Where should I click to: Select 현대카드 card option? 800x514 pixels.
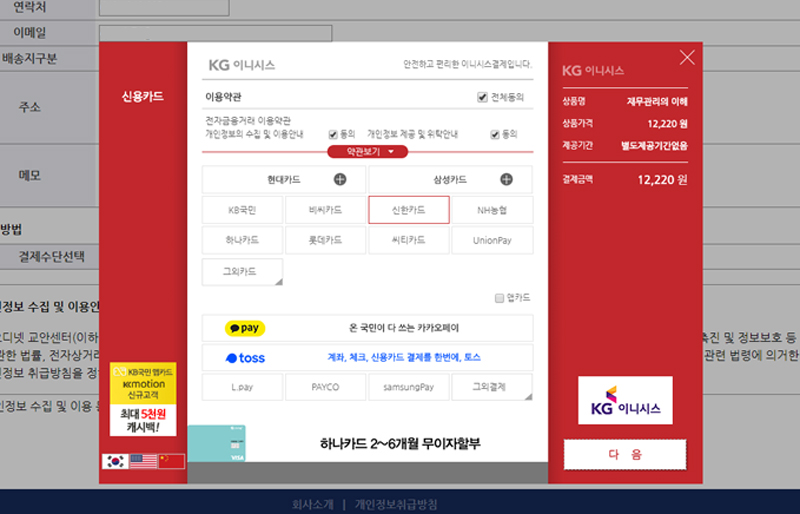pyautogui.click(x=284, y=179)
